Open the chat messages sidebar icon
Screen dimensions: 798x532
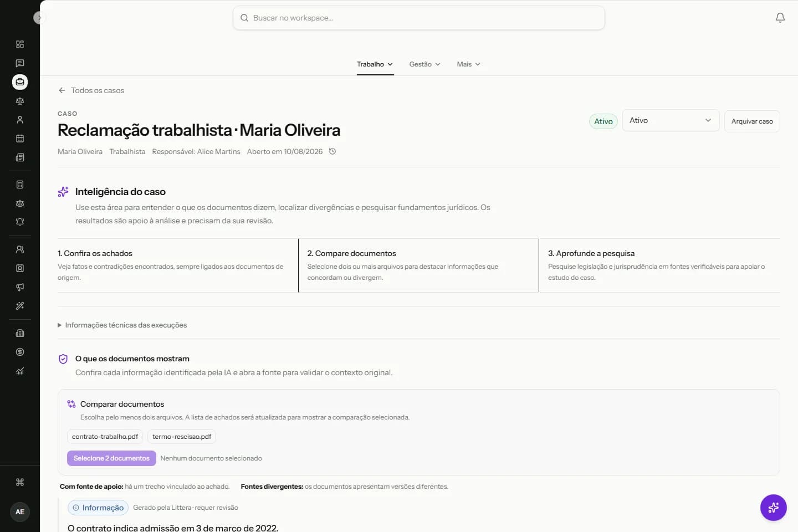tap(20, 63)
